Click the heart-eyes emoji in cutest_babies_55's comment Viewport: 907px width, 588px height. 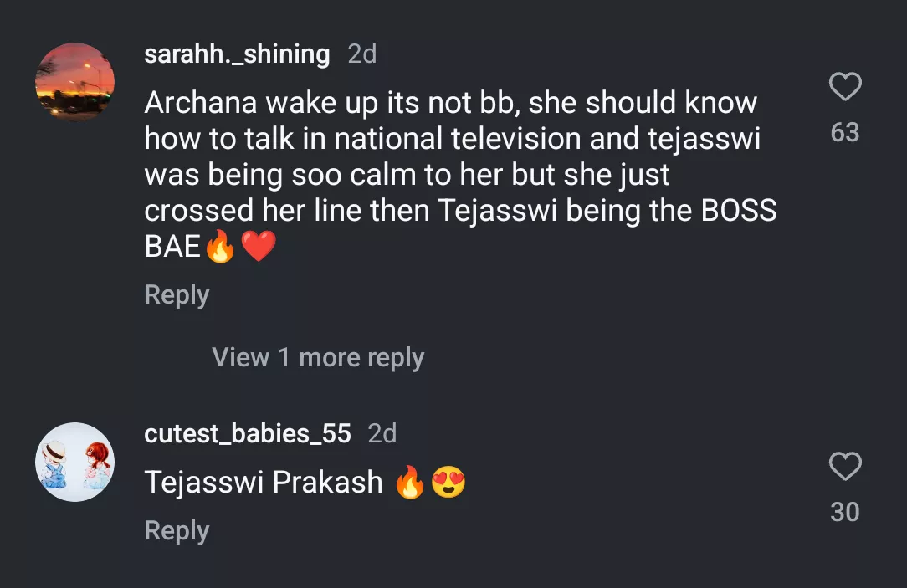tap(448, 483)
